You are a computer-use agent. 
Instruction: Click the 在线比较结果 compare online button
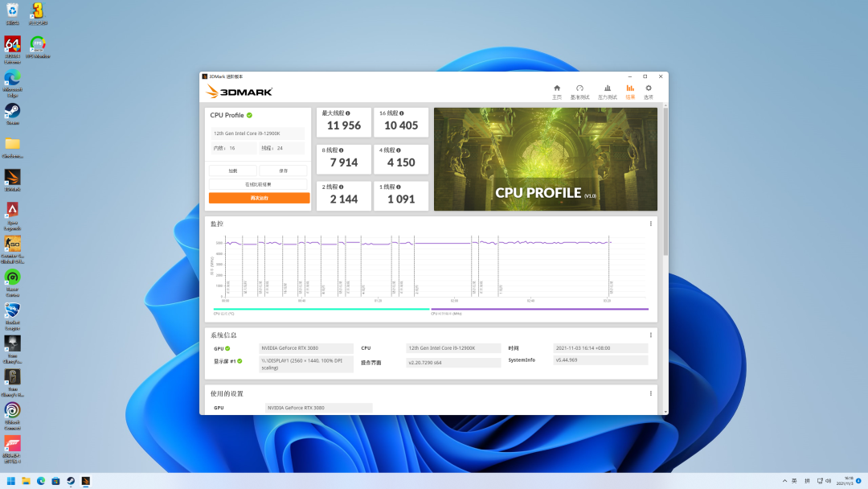(x=258, y=184)
